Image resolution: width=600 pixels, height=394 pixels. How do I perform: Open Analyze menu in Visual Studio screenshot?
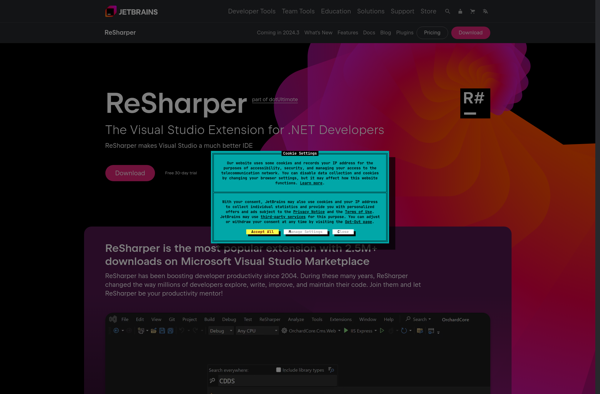[x=296, y=319]
